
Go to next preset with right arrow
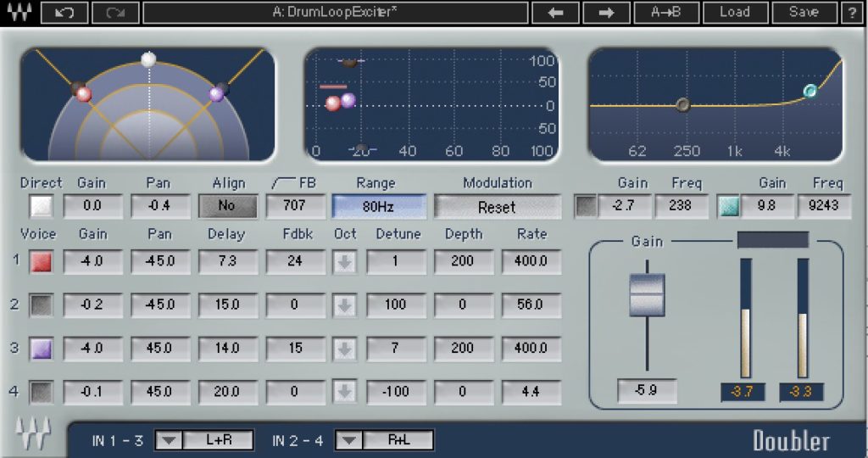pyautogui.click(x=606, y=12)
